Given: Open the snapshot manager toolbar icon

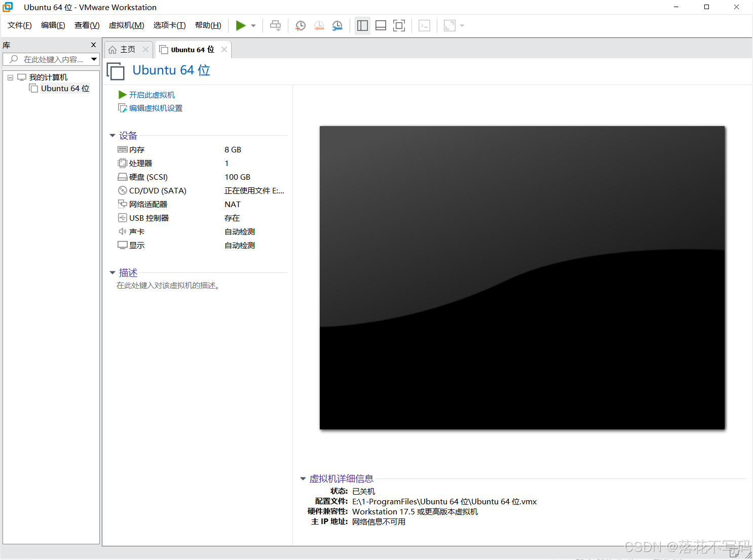Looking at the screenshot, I should click(x=337, y=25).
